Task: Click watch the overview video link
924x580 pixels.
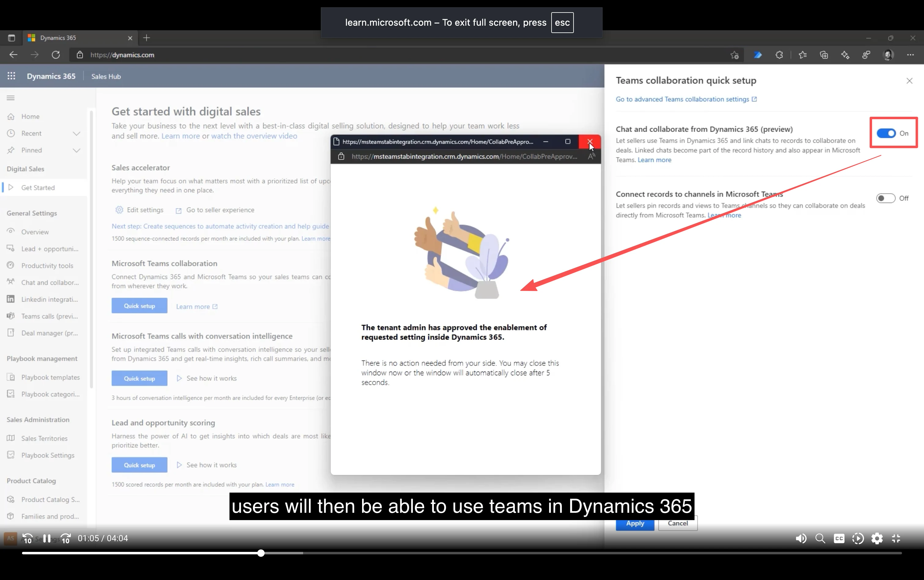Action: 254,136
